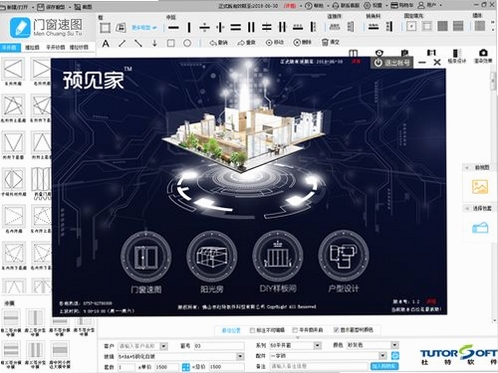Click the 退出帐号 logout button
Screen dimensions: 498x373
[392, 63]
